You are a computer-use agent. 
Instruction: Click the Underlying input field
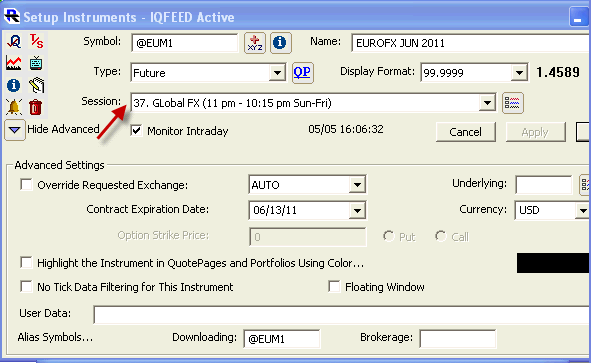point(544,185)
